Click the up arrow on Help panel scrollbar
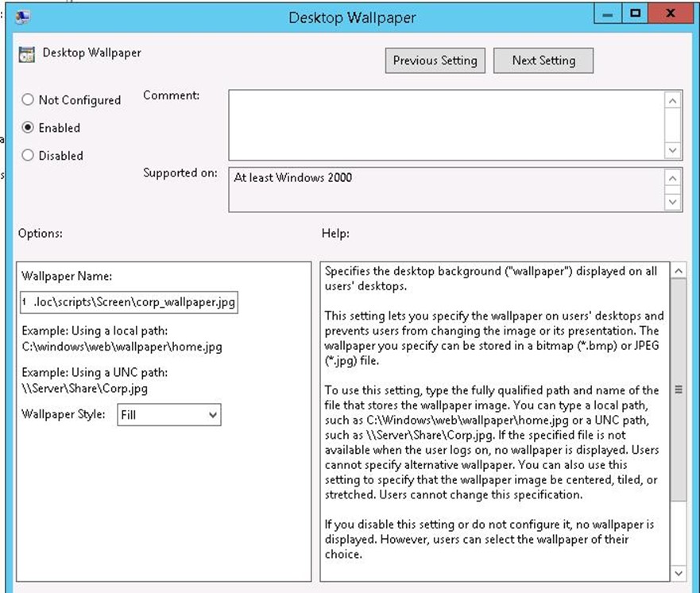Image resolution: width=700 pixels, height=593 pixels. click(x=679, y=270)
